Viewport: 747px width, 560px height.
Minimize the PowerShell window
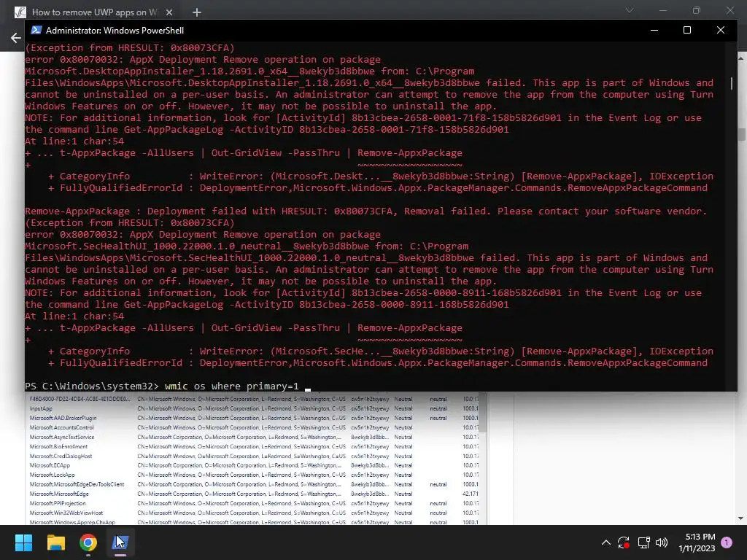(654, 30)
